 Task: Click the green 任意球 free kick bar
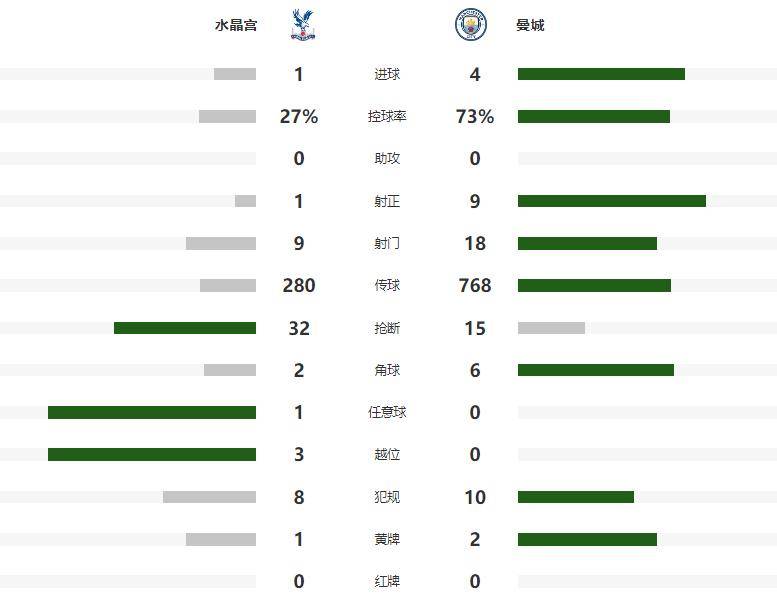tap(152, 412)
